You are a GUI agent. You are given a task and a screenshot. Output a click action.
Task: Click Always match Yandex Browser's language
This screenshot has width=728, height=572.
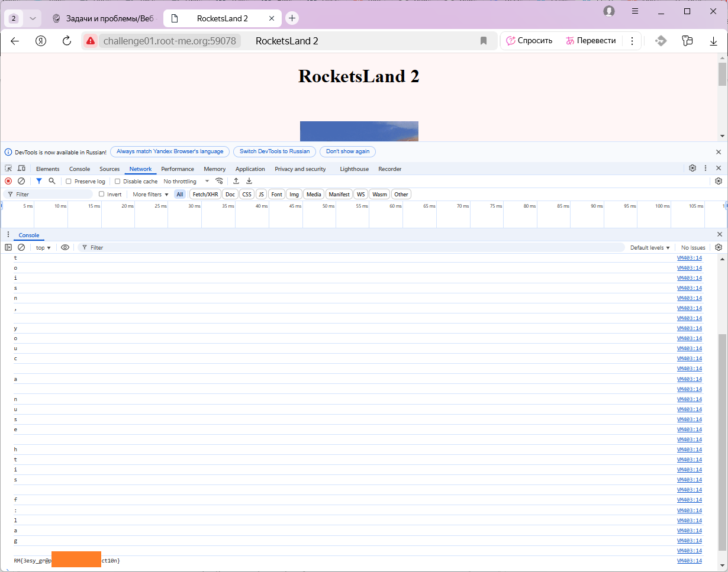click(170, 151)
